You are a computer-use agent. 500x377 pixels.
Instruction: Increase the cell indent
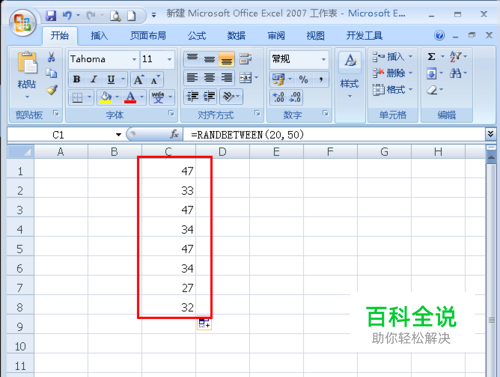pos(209,97)
